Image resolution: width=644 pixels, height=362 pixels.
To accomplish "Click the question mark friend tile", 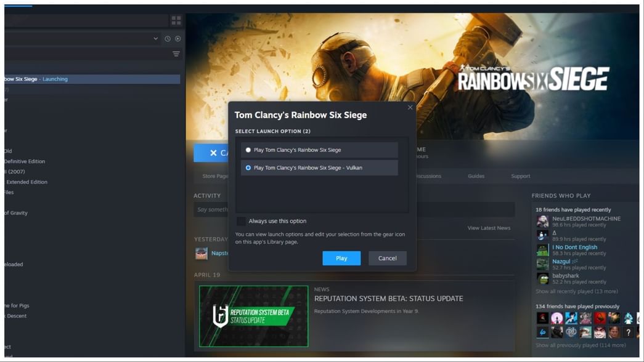I will (x=628, y=332).
